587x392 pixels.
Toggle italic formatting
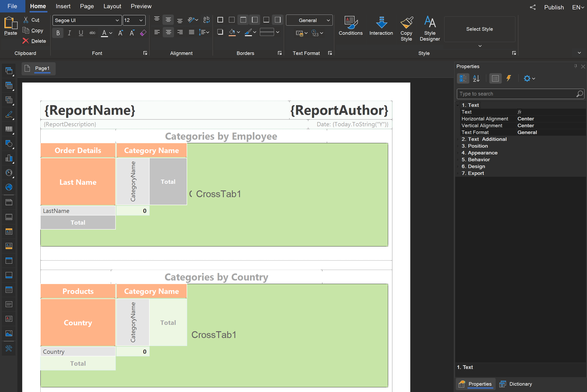70,33
